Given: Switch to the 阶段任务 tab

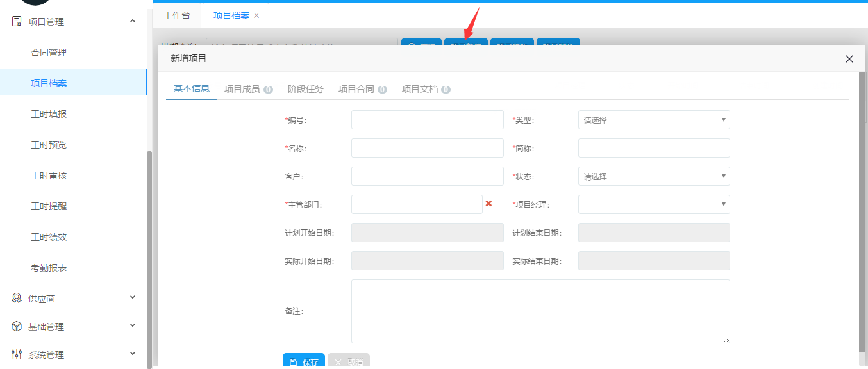Looking at the screenshot, I should click(305, 89).
